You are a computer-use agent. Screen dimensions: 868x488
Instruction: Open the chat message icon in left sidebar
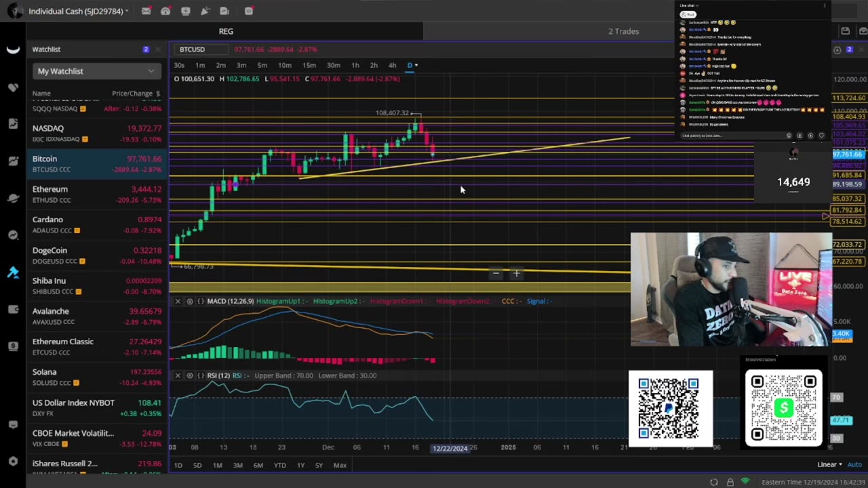tap(13, 424)
